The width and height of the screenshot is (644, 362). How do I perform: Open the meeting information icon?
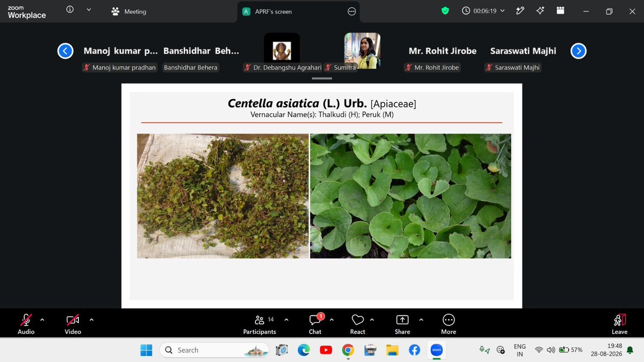point(70,10)
